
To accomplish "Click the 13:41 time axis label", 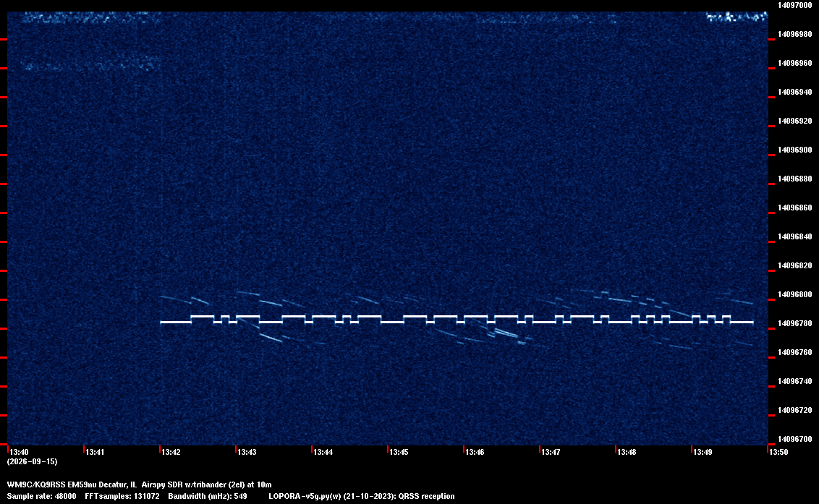I will click(95, 452).
